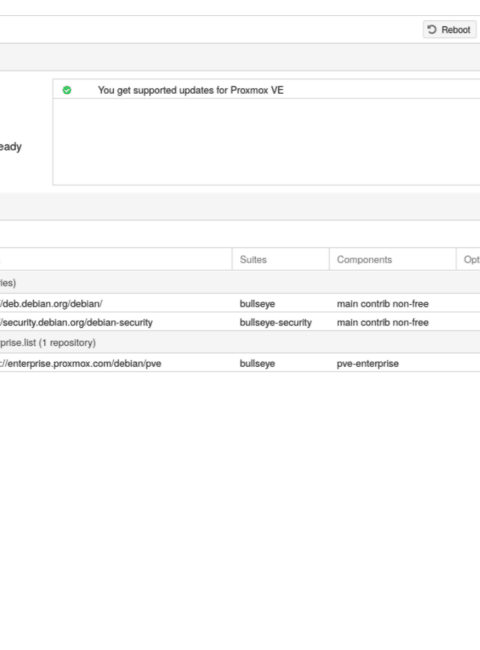This screenshot has height=650, width=480.
Task: Click 'main contrib non-free' in the deb.debian.org row
Action: point(383,303)
